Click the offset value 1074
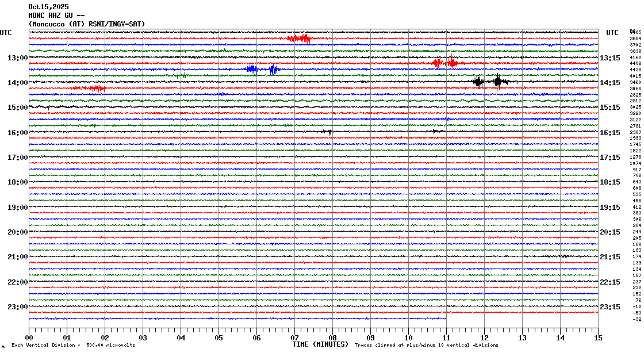The image size is (644, 353). (635, 163)
